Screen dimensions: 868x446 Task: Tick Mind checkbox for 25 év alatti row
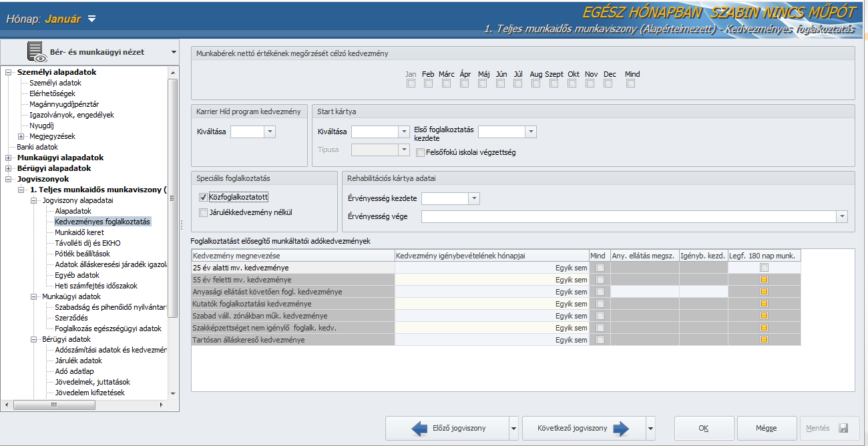point(600,268)
